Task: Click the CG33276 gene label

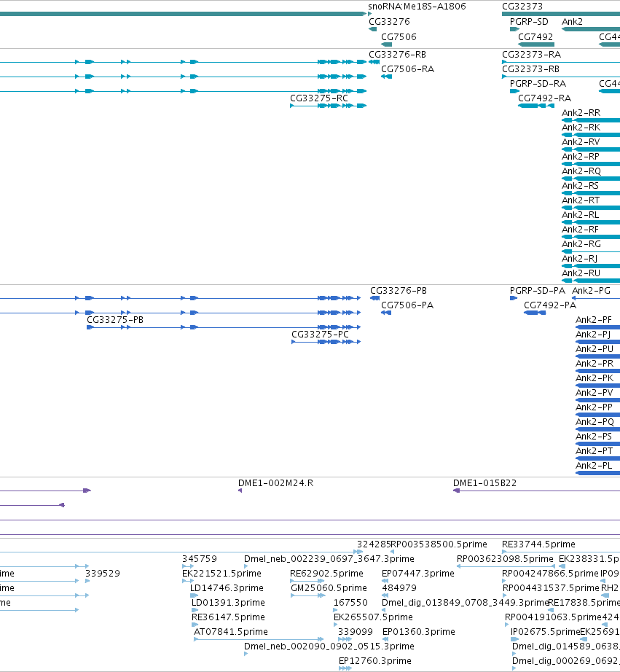Action: tap(389, 21)
